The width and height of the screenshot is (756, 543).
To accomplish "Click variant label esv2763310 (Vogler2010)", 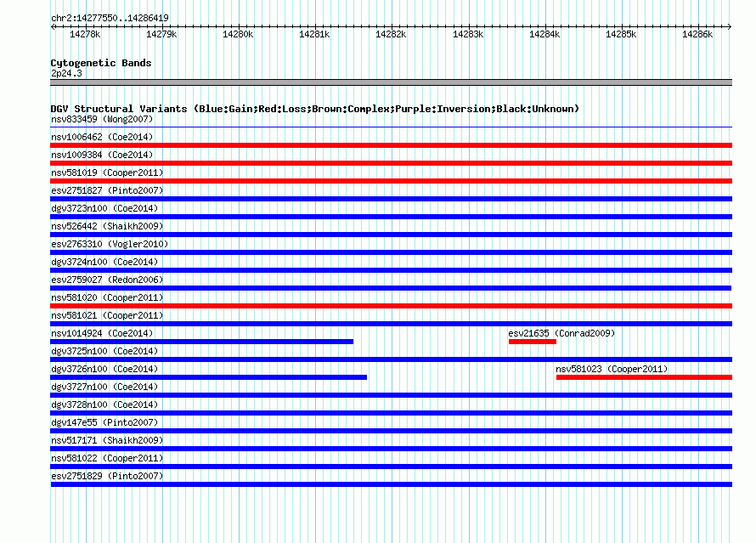I will (110, 244).
